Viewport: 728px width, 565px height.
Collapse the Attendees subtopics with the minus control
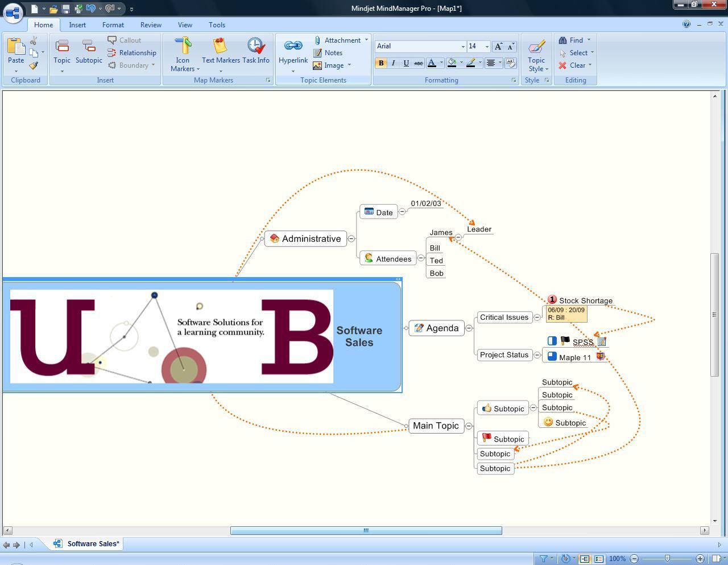(x=421, y=258)
